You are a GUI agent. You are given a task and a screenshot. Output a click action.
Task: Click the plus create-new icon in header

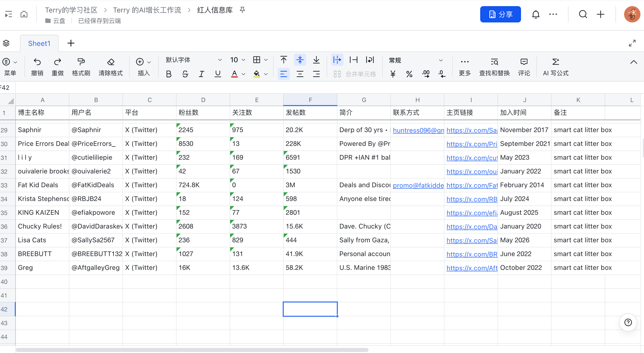coord(601,14)
